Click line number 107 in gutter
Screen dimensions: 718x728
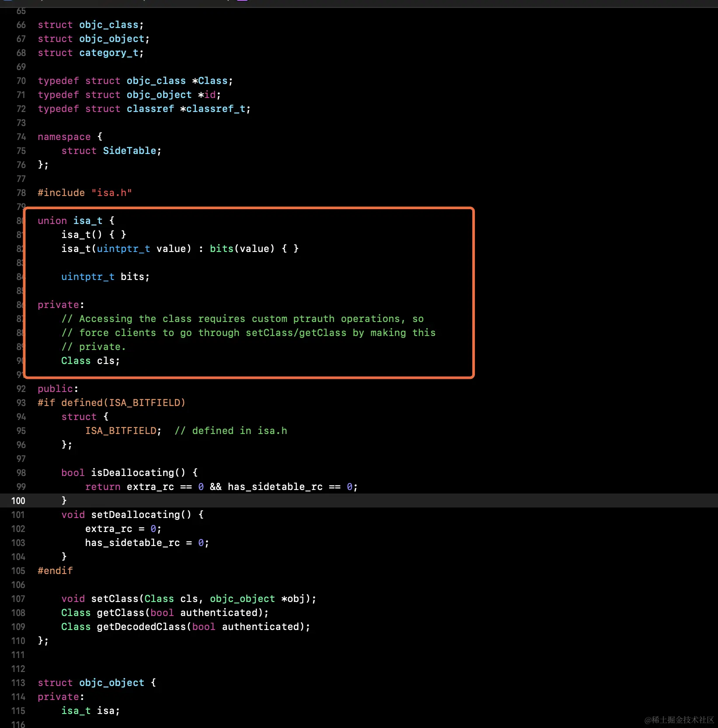pos(18,599)
